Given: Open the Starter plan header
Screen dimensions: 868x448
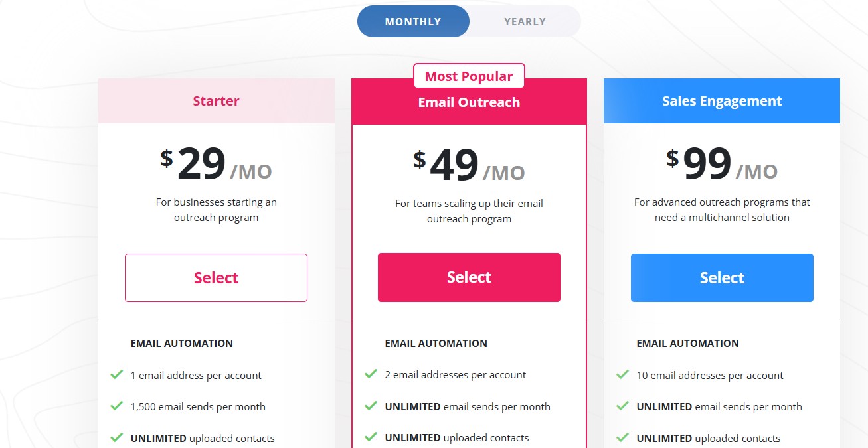Looking at the screenshot, I should (x=216, y=100).
